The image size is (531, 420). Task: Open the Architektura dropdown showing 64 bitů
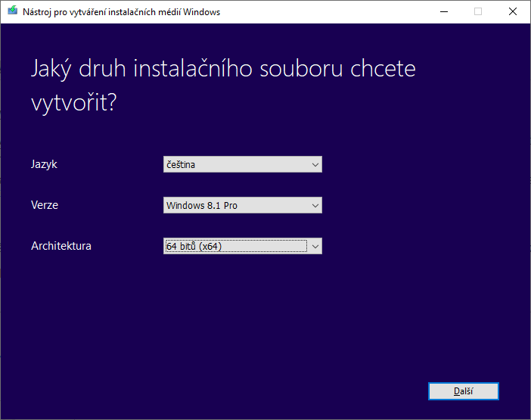(243, 246)
